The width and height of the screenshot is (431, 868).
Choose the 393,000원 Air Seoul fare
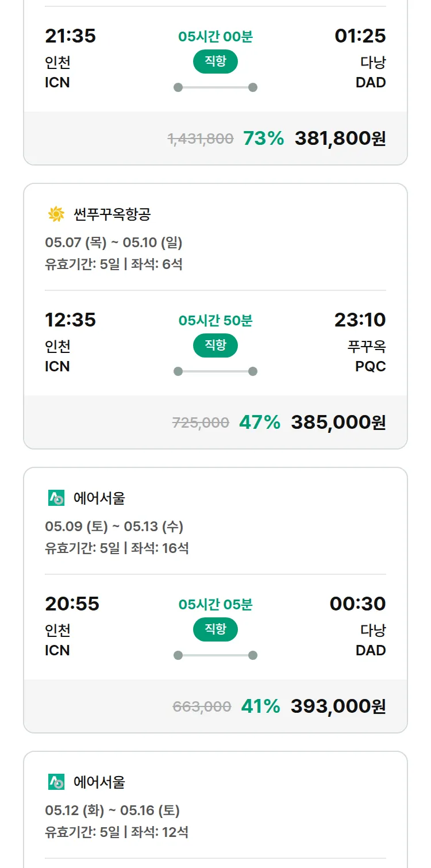coord(338,706)
